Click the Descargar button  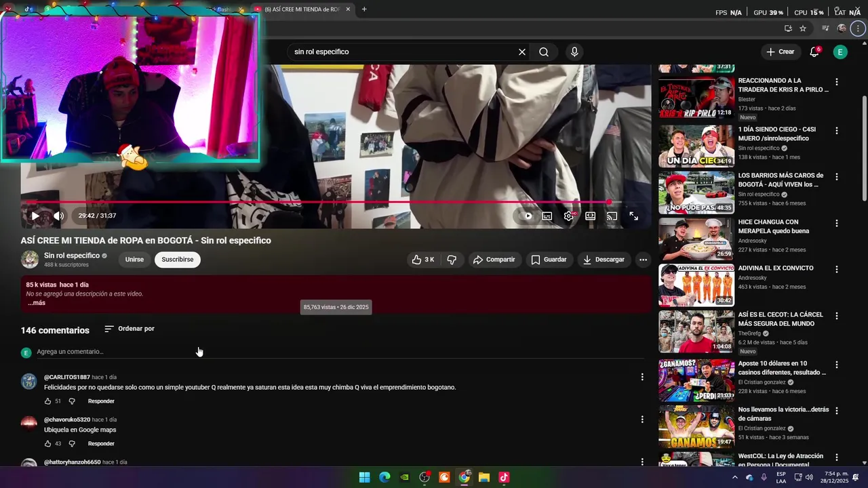click(x=604, y=260)
